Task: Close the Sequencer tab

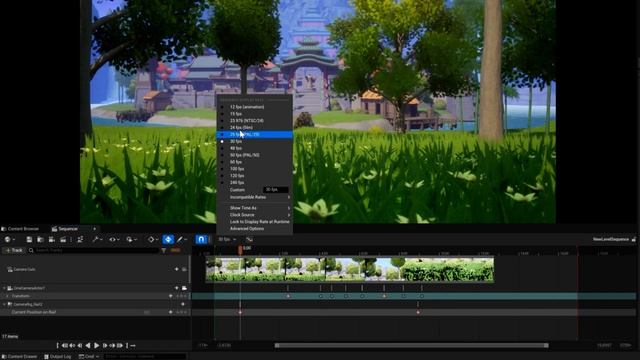Action: coord(94,229)
